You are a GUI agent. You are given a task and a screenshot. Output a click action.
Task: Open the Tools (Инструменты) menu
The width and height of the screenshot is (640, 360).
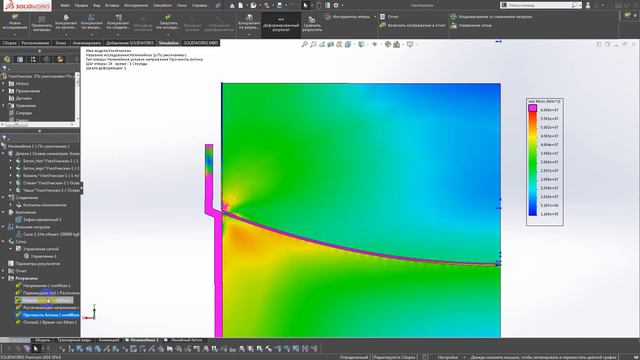(136, 6)
